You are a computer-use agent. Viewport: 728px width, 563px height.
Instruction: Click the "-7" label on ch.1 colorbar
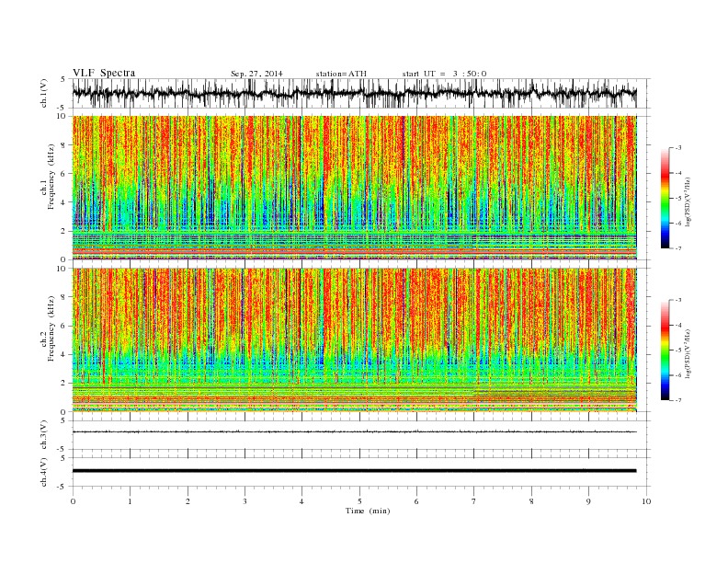tap(678, 248)
